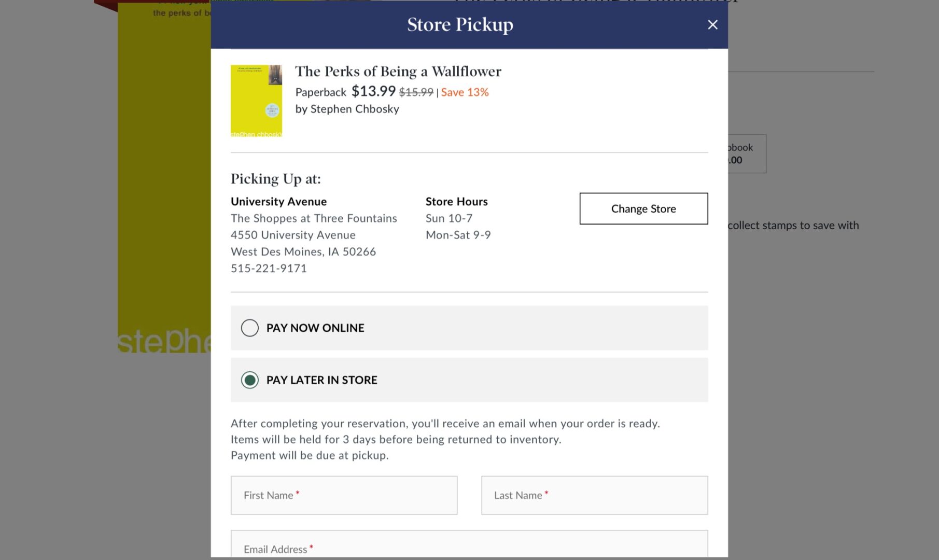Click the struck-through $15.99 original price

click(416, 92)
